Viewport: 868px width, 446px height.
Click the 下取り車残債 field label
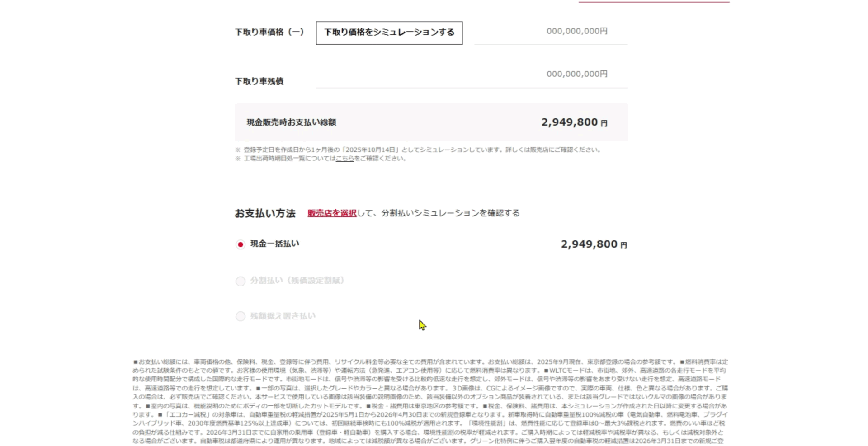click(x=259, y=81)
